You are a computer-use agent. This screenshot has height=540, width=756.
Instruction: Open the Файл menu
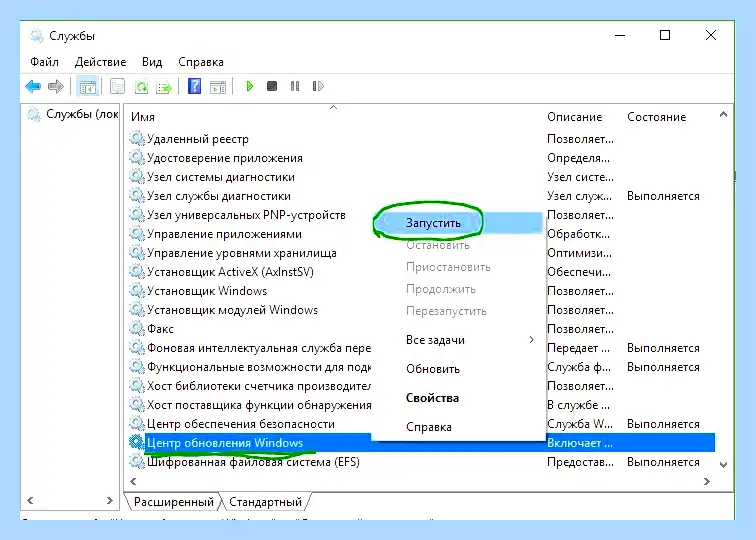tap(44, 62)
